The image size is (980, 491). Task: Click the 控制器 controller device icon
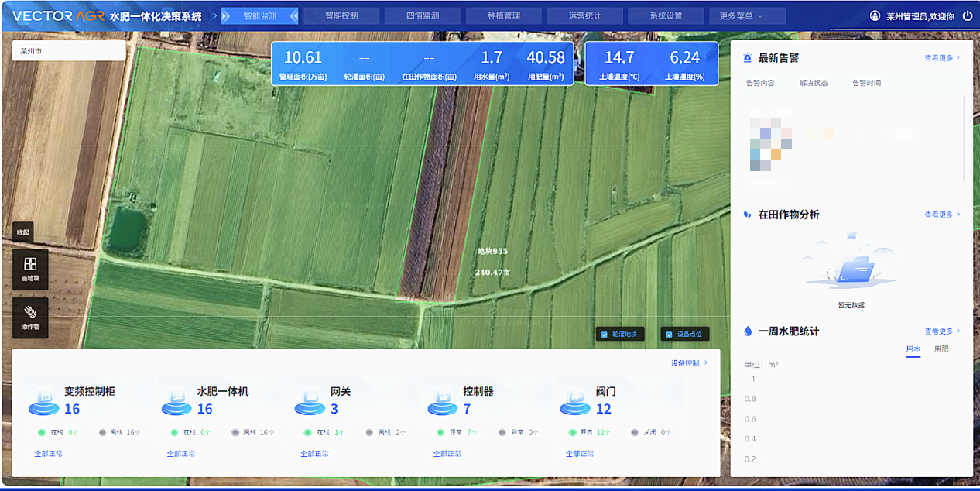click(441, 403)
